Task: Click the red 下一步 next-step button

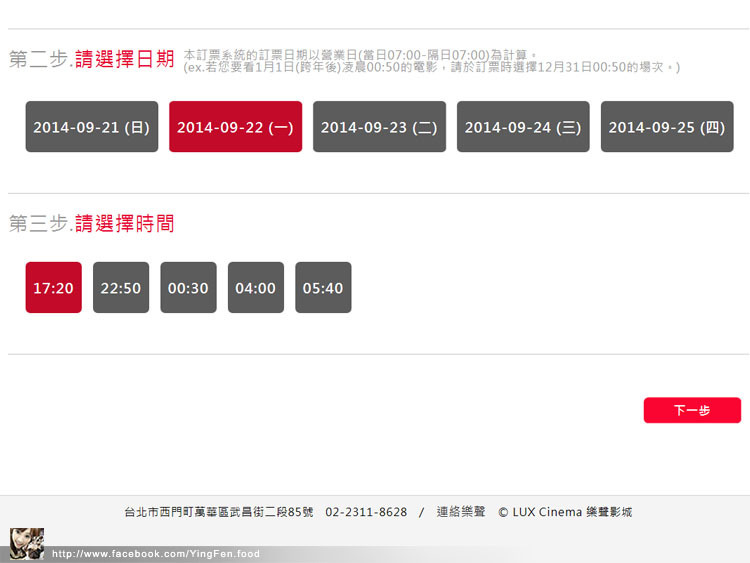Action: [692, 410]
